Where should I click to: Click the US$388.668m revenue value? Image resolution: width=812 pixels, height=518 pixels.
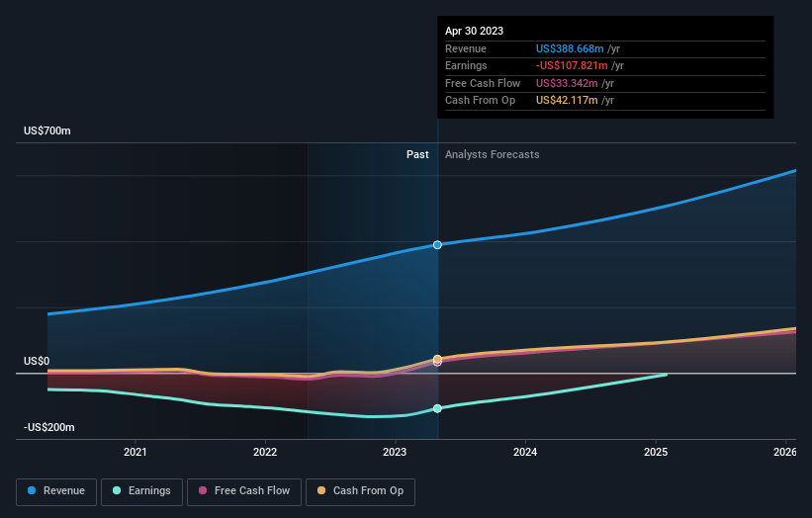click(570, 48)
